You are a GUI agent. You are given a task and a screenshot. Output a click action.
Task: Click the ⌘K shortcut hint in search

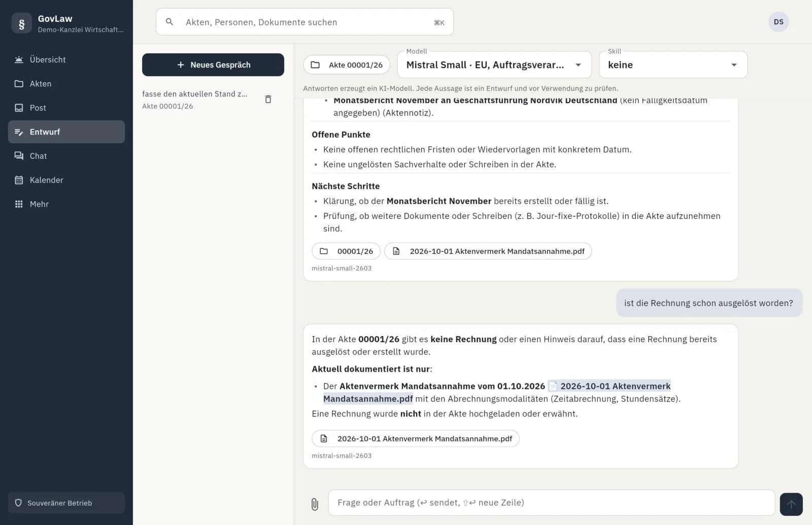coord(439,22)
